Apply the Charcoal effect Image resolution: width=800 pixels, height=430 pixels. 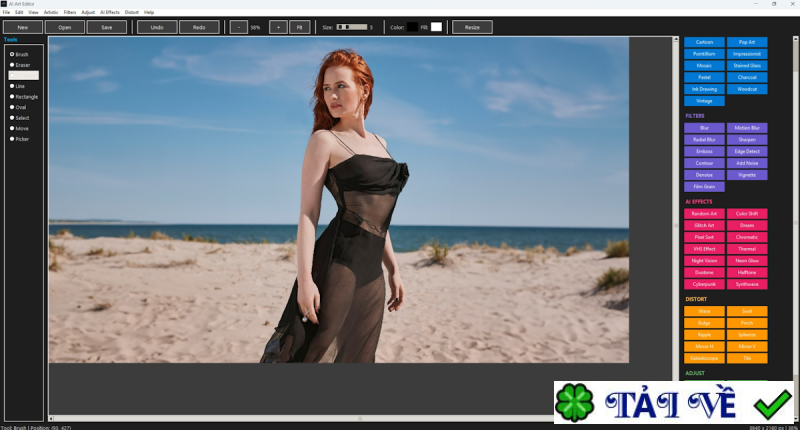(747, 77)
